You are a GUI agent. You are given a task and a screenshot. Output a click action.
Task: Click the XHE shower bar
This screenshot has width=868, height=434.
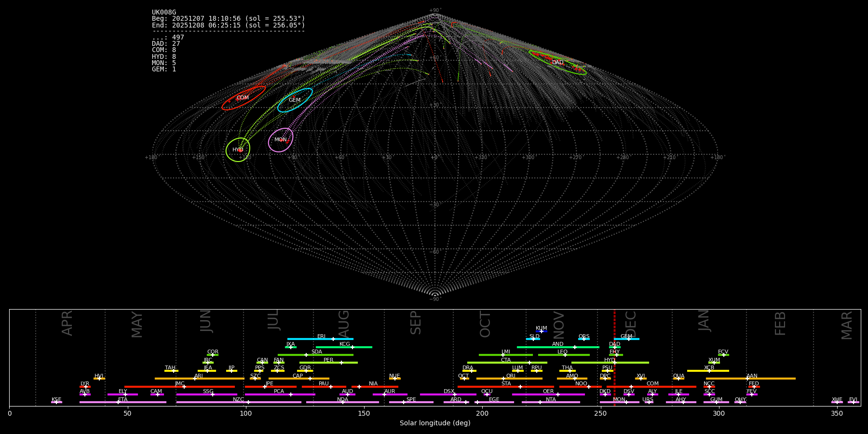pyautogui.click(x=837, y=402)
